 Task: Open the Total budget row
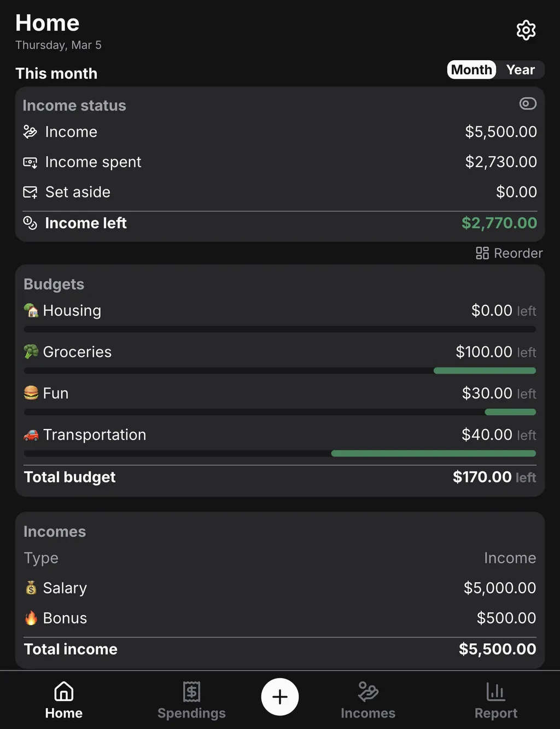[279, 477]
